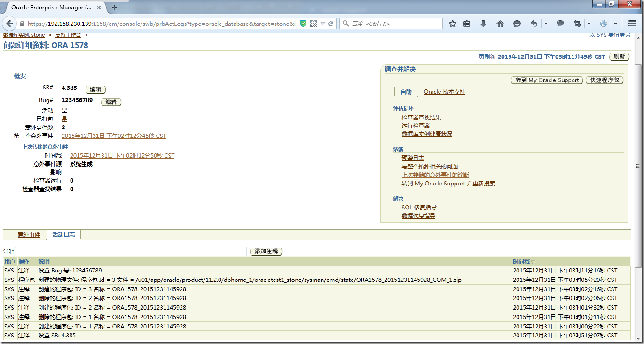Open the downloads arrow icon

(x=483, y=24)
